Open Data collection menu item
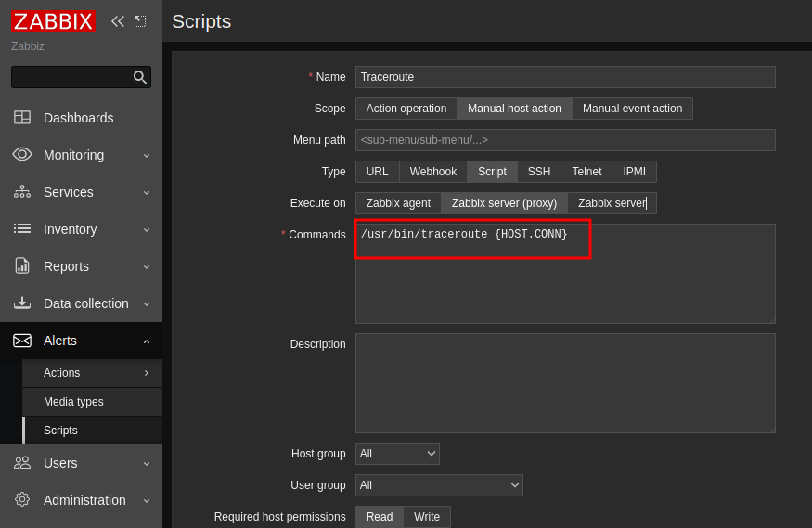 (82, 303)
